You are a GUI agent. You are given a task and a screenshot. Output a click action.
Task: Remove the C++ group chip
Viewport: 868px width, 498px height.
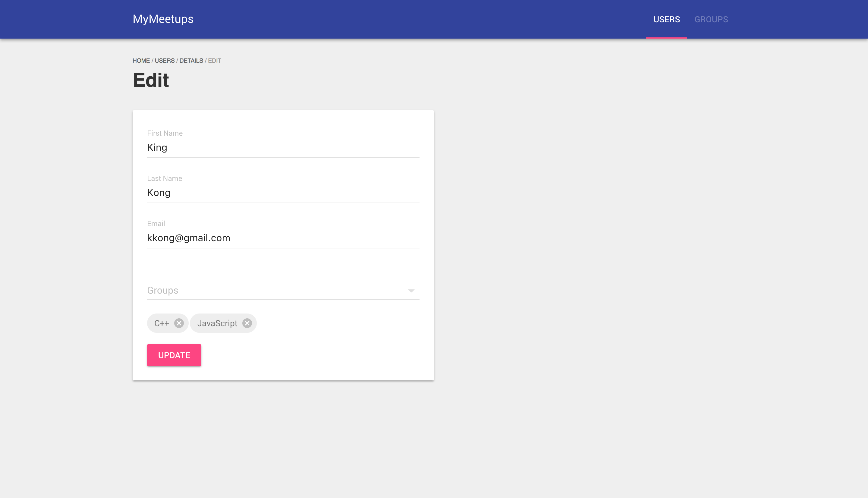click(x=179, y=323)
